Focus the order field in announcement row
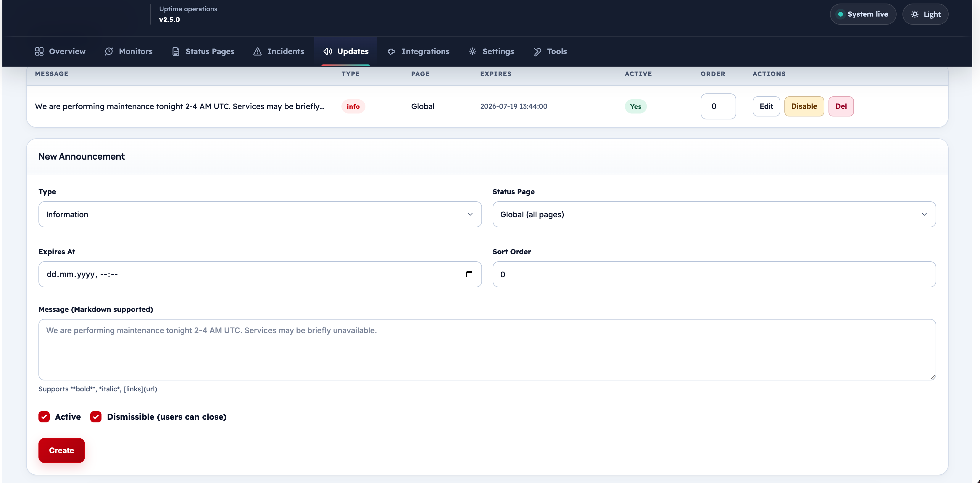The height and width of the screenshot is (483, 980). (718, 106)
